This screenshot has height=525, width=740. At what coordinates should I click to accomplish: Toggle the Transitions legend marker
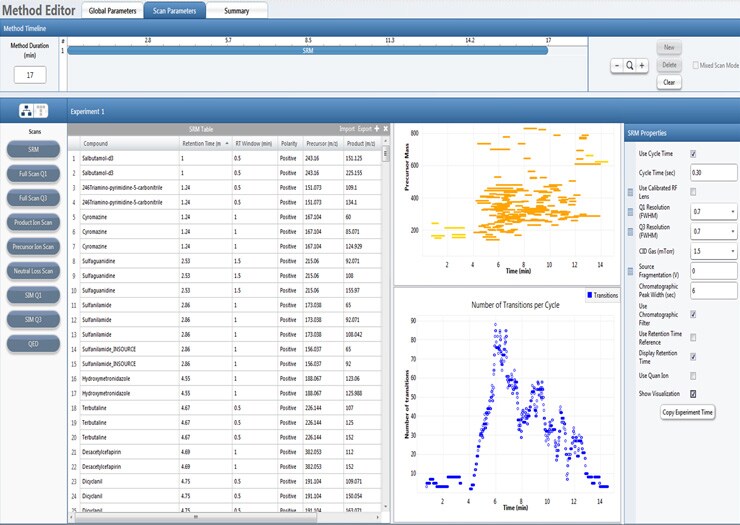pyautogui.click(x=589, y=295)
